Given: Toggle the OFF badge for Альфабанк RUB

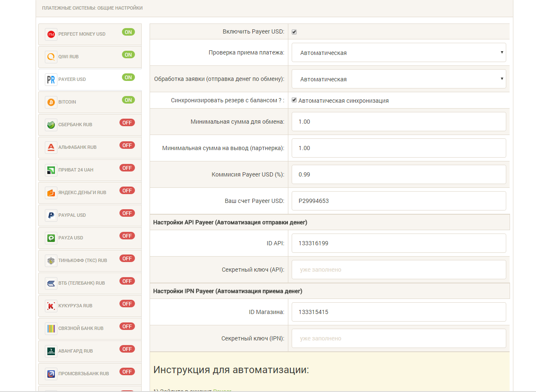Looking at the screenshot, I should pyautogui.click(x=127, y=145).
